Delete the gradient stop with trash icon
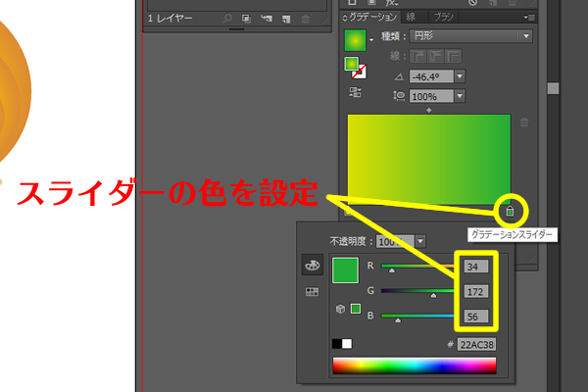This screenshot has width=588, height=392. tap(524, 122)
